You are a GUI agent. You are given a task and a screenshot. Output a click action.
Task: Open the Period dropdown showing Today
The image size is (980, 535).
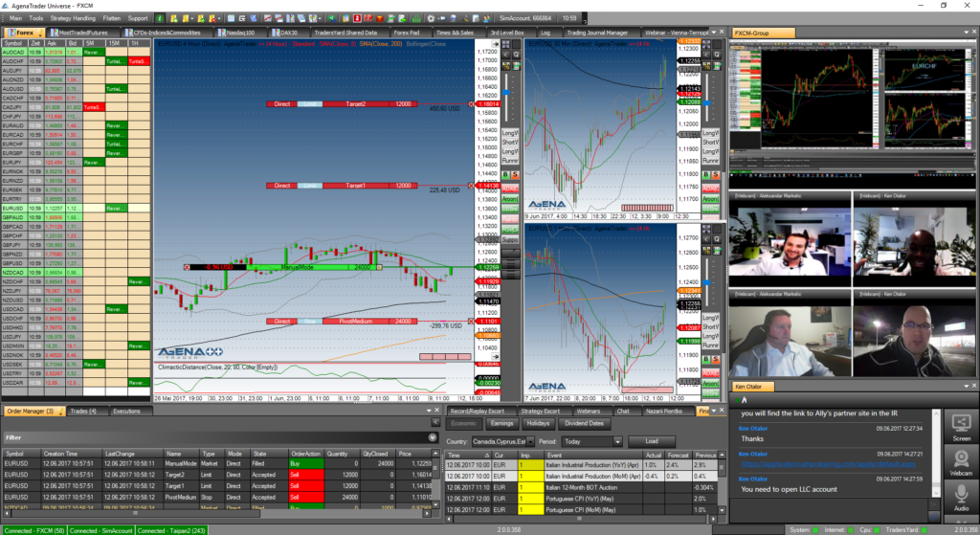pos(618,441)
